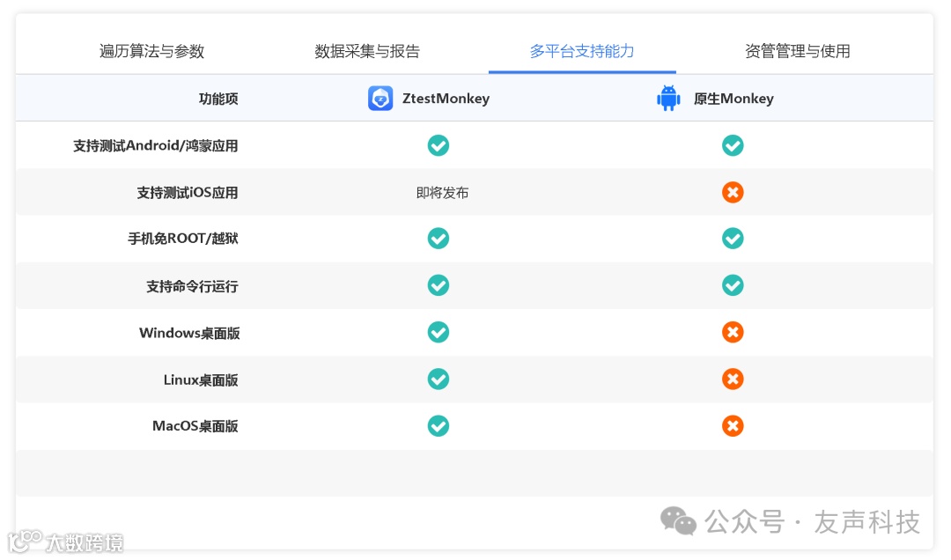Screen dimensions: 951x560
Task: Click ZtestMonkey checkmark for MacOS桌面版
Action: [439, 426]
